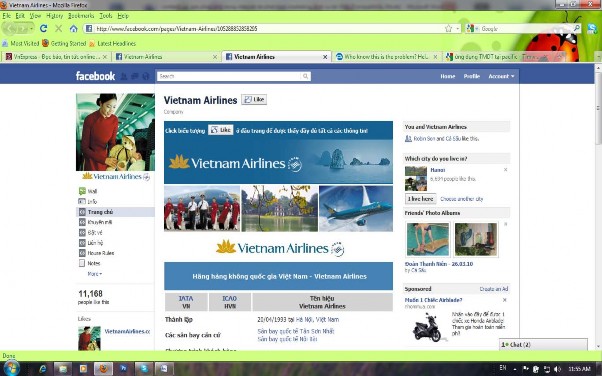Expand the Account dropdown menu
The width and height of the screenshot is (602, 376).
coord(501,76)
